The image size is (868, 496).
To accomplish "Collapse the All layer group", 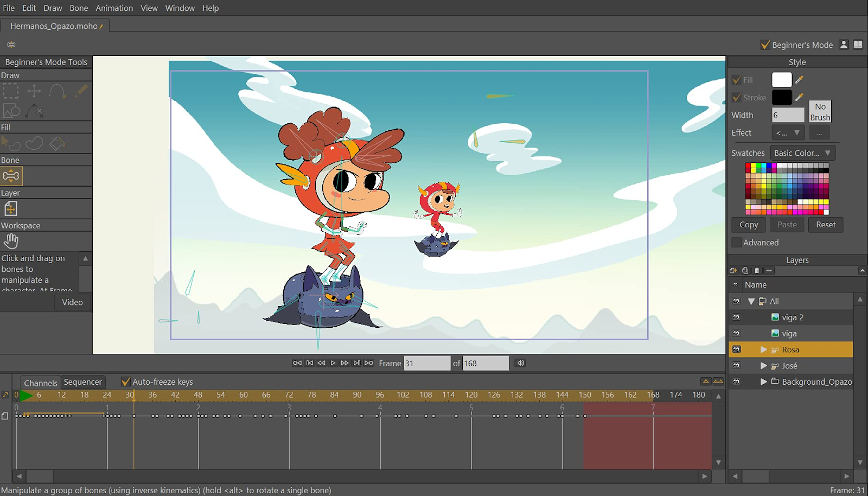I will coord(751,301).
